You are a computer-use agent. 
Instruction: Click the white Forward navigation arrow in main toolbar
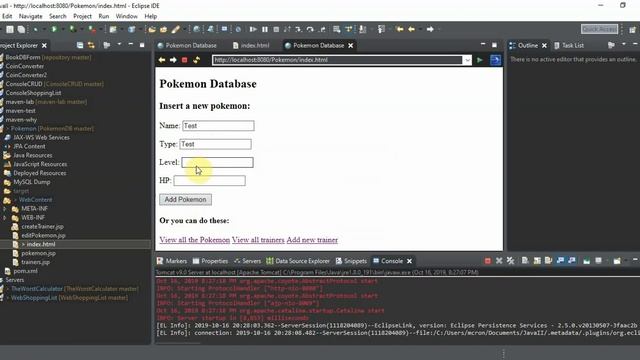(x=430, y=29)
